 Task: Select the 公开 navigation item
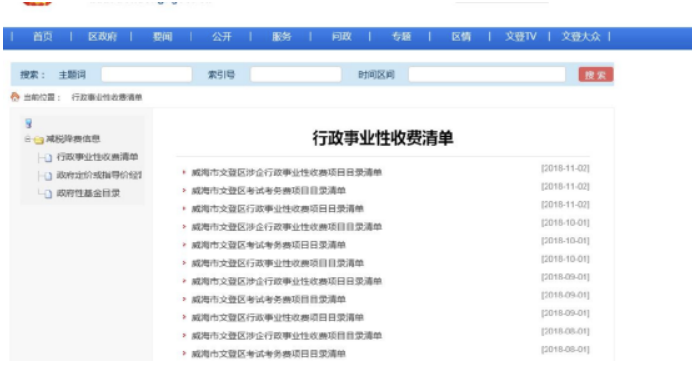222,37
